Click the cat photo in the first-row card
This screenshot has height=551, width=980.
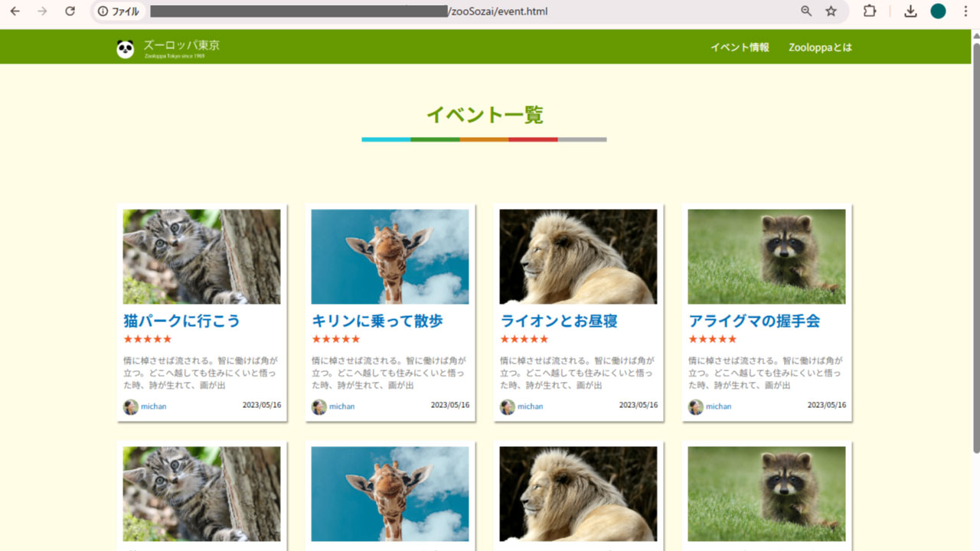pos(202,257)
